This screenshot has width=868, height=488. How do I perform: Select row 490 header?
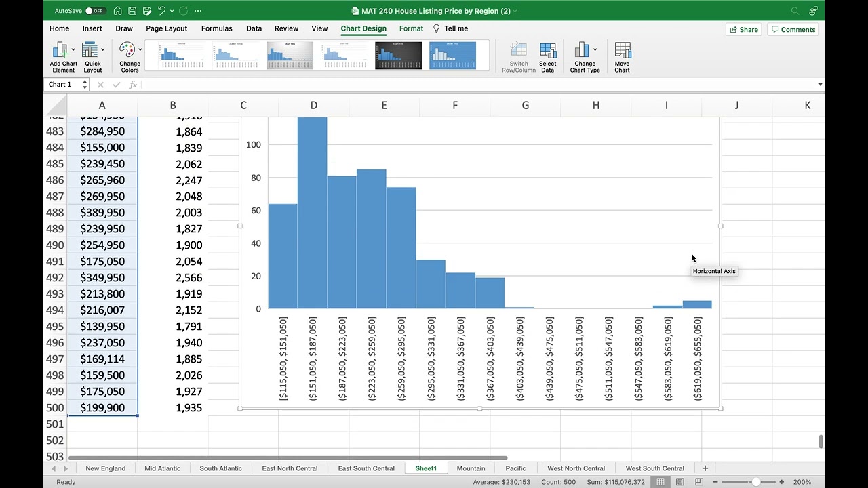point(55,245)
